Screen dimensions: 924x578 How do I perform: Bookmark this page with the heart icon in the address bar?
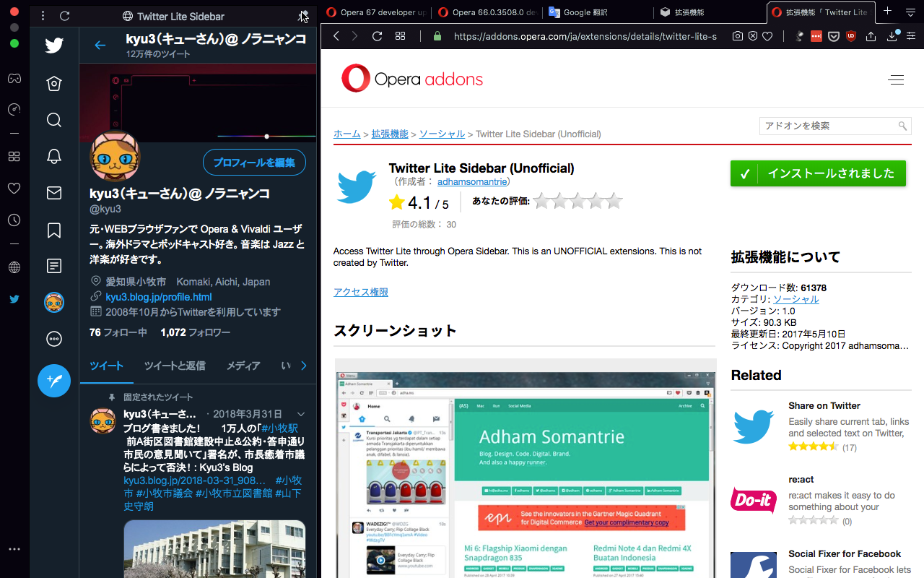pos(768,35)
